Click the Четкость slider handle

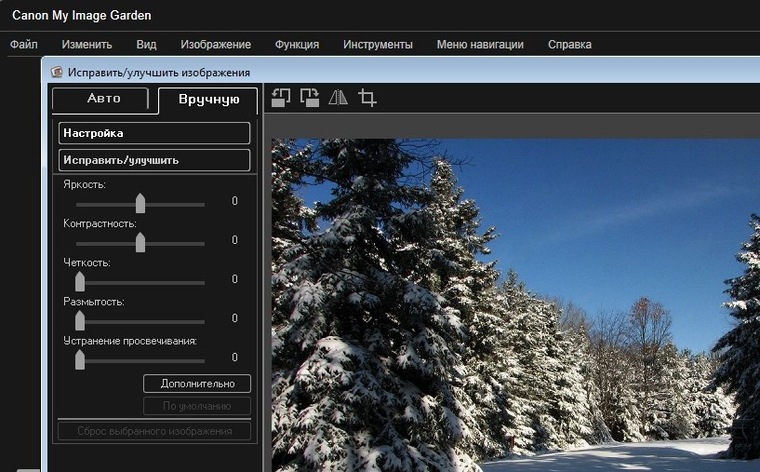click(80, 281)
